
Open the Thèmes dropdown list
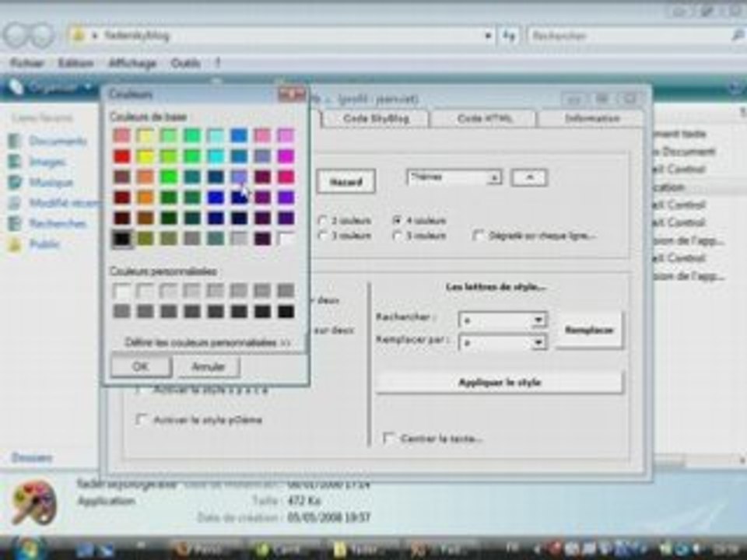click(494, 177)
